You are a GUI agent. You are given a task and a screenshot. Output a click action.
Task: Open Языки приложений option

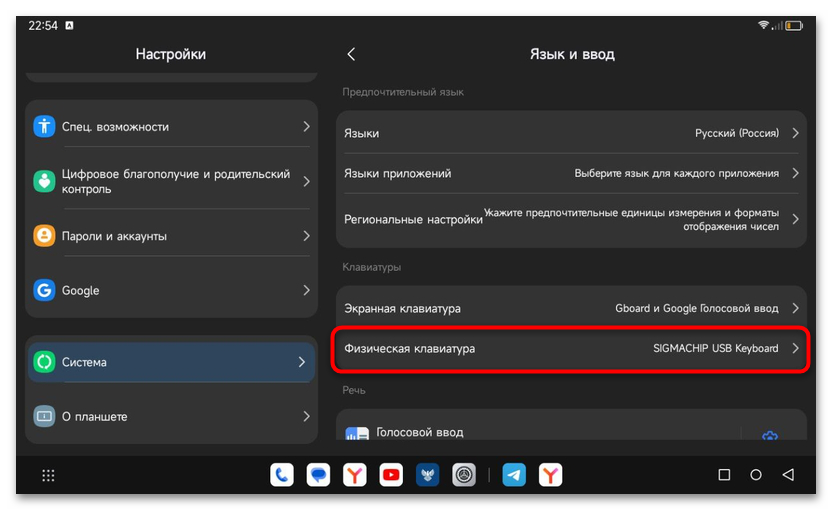coord(571,173)
